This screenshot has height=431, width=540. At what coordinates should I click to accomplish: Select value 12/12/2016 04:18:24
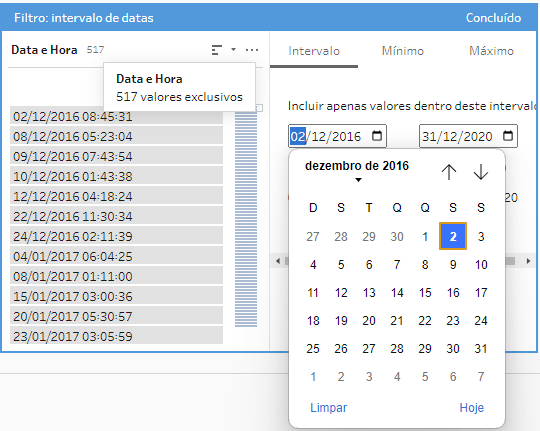[x=116, y=196]
